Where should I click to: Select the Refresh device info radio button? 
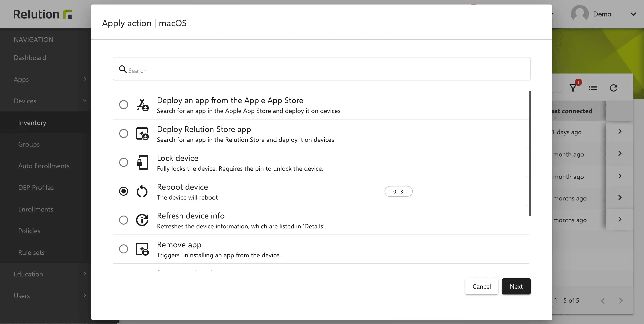123,220
